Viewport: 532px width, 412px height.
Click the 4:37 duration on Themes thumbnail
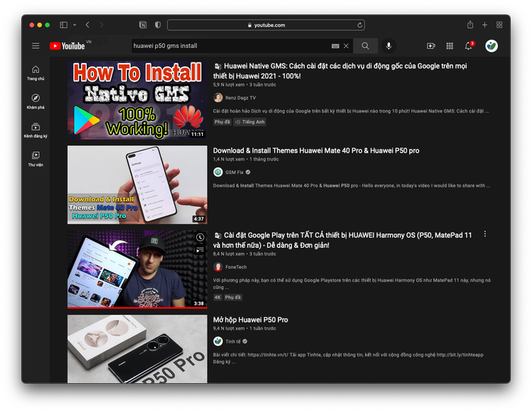(198, 219)
